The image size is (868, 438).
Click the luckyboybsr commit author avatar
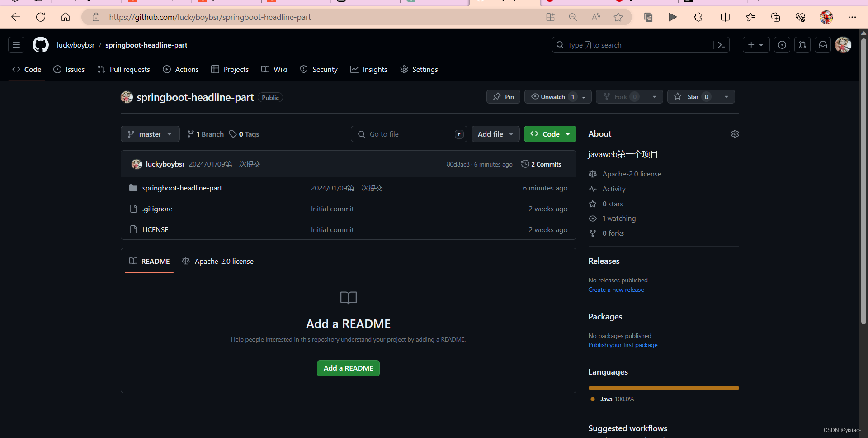[137, 164]
